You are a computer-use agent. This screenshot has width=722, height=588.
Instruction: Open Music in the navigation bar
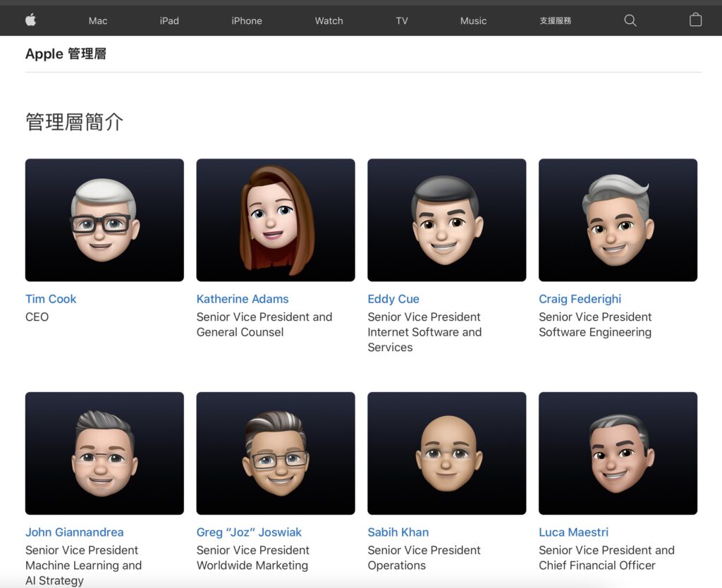pos(473,20)
